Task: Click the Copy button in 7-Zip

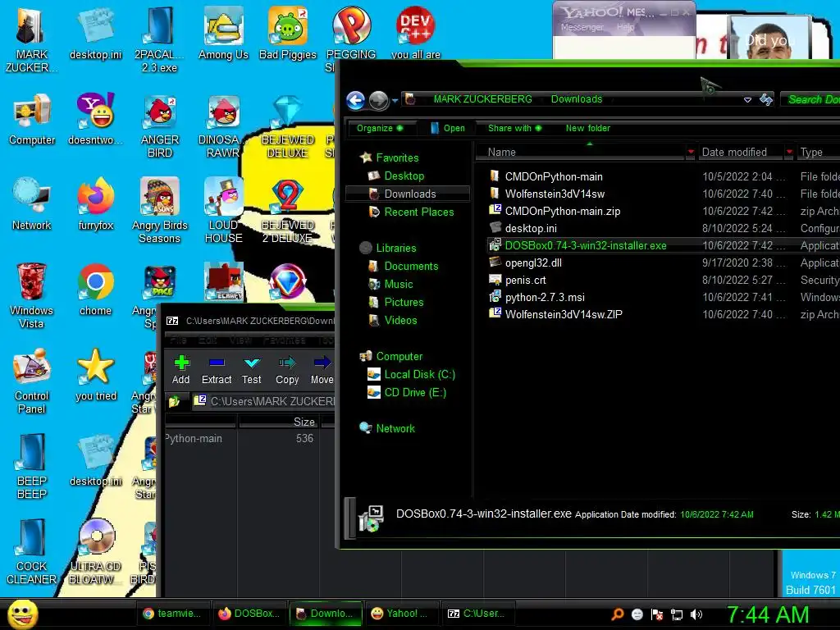Action: pos(287,370)
